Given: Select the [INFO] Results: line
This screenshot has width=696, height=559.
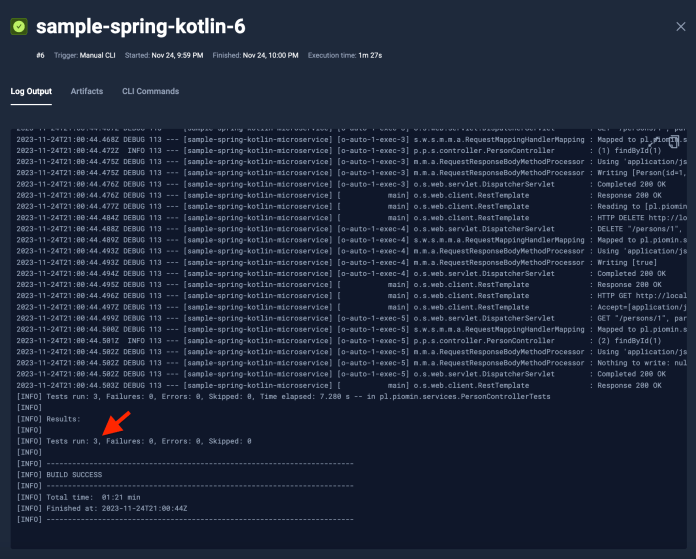Looking at the screenshot, I should [48, 419].
